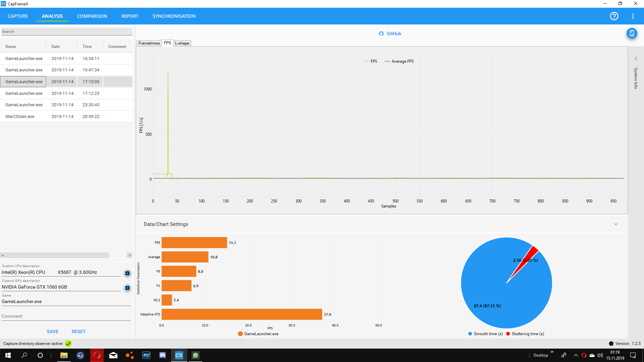Collapse the Data/Chart Settings section
The width and height of the screenshot is (644, 362).
tap(616, 224)
